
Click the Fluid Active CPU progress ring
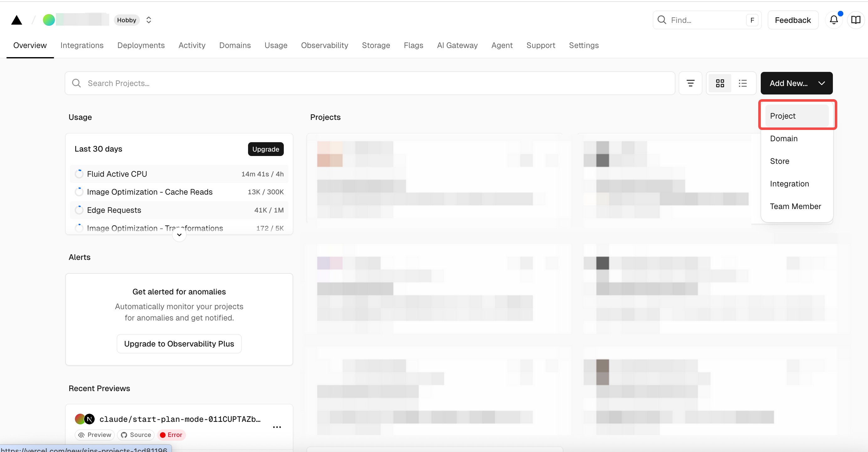click(79, 174)
